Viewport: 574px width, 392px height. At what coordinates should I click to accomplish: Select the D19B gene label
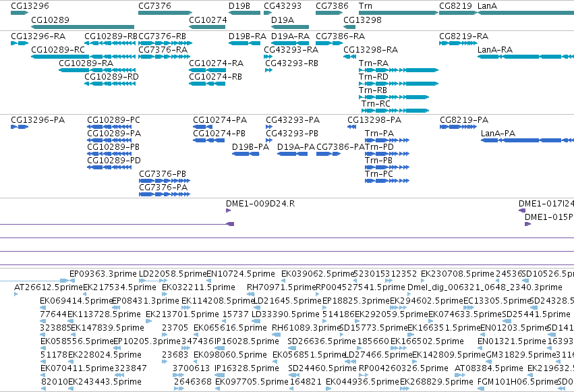[x=239, y=6]
